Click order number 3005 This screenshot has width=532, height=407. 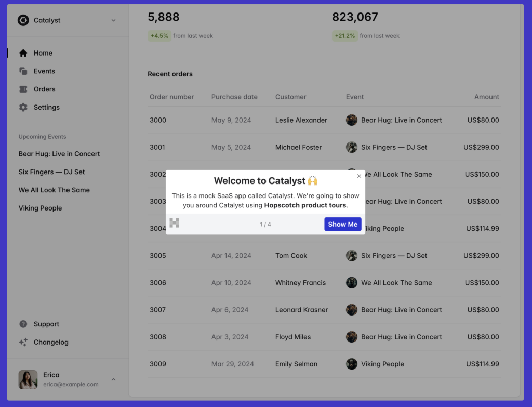coord(158,256)
